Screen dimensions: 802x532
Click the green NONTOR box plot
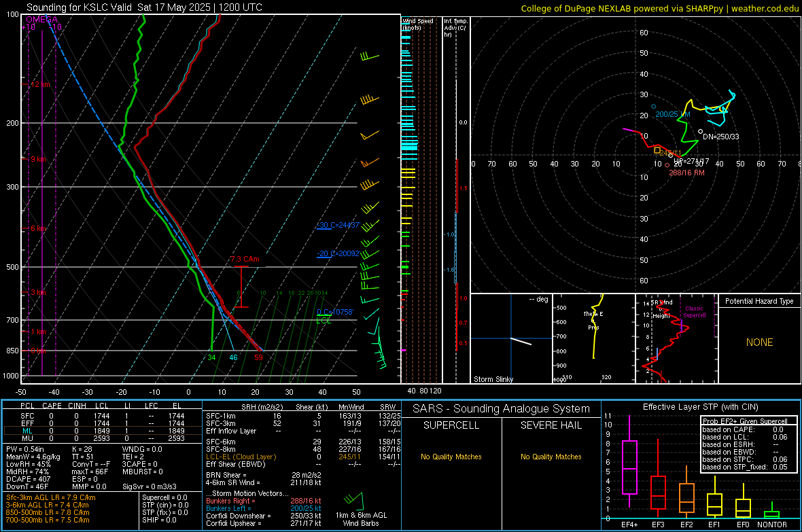772,510
